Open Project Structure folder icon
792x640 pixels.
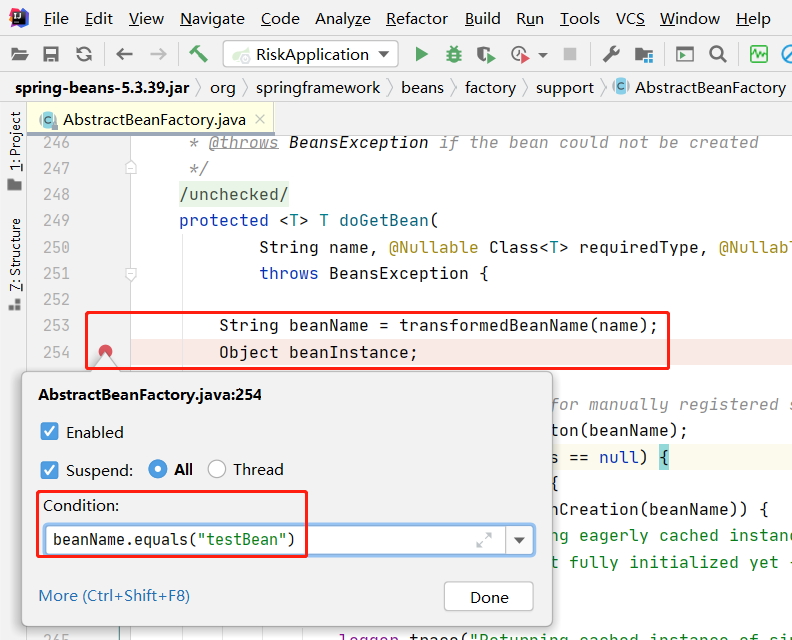(x=644, y=54)
